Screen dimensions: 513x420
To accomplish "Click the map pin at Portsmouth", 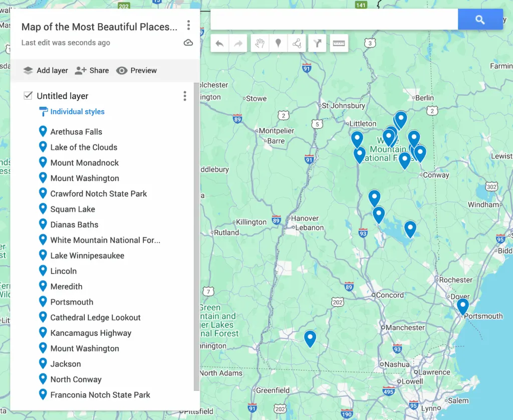I will coord(462,306).
